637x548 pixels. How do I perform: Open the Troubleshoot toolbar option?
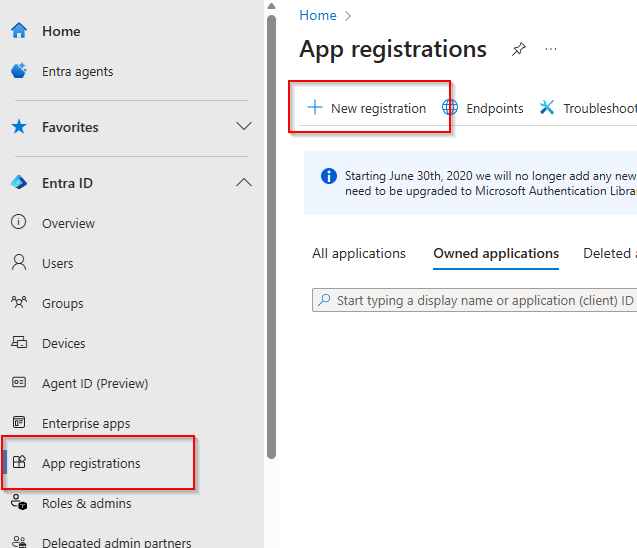590,108
